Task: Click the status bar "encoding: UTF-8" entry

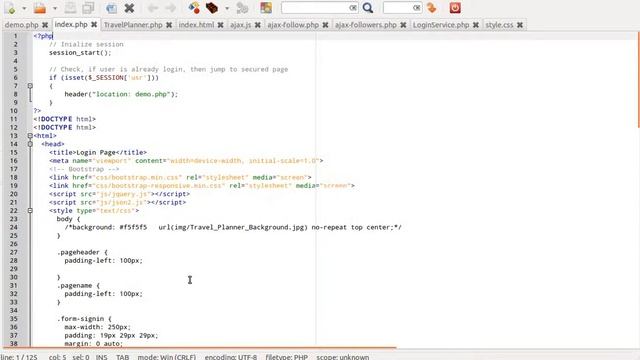Action: (x=231, y=357)
